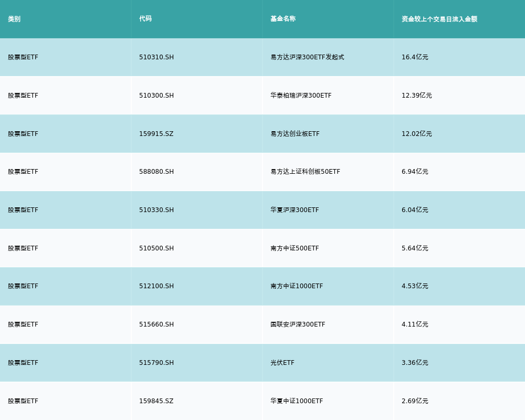Click 华夏中证1000ETF fund name
The width and height of the screenshot is (525, 420).
click(x=297, y=401)
